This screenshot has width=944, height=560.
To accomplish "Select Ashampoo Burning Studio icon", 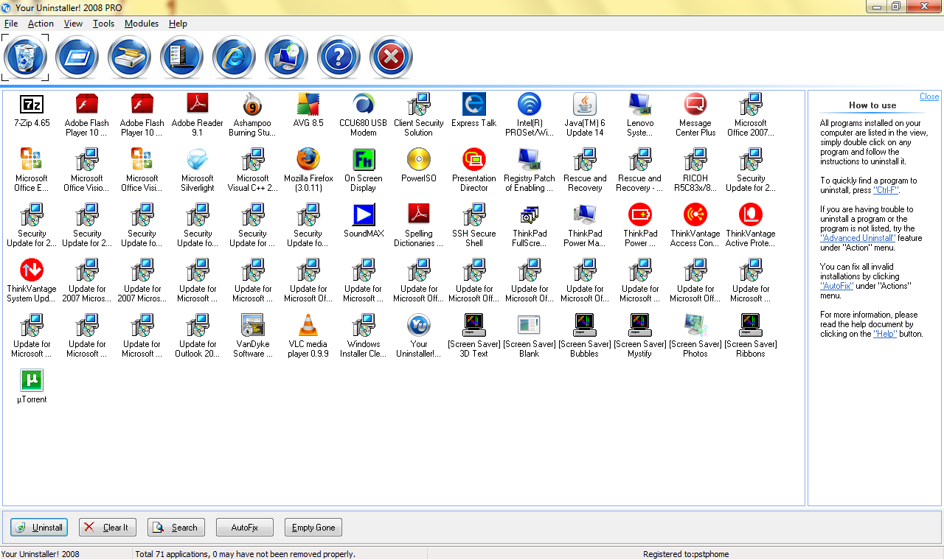I will point(253,104).
